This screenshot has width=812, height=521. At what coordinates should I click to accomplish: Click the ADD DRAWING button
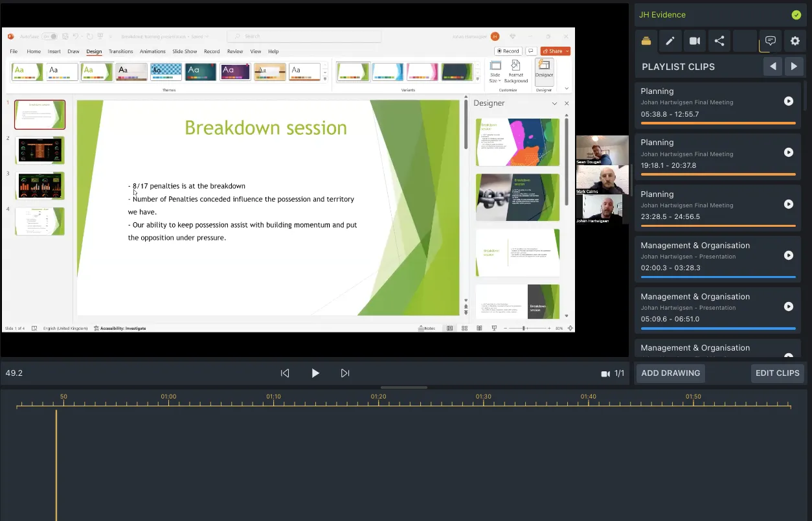(670, 373)
